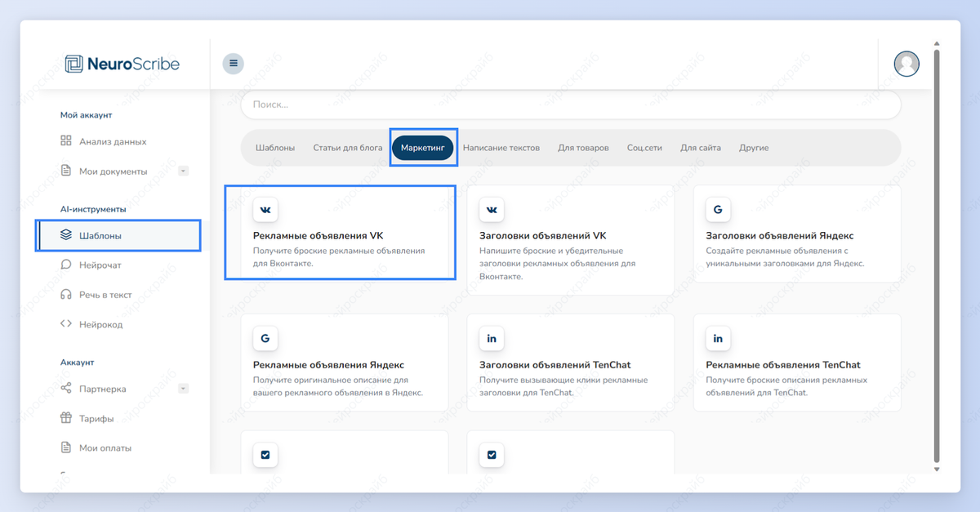Open the Тарифы page
The image size is (980, 512).
[96, 419]
